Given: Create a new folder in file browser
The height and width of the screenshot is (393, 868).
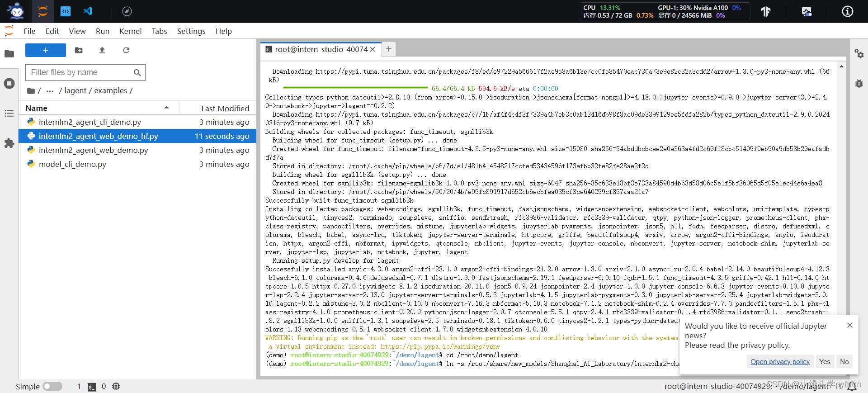Looking at the screenshot, I should coord(79,50).
